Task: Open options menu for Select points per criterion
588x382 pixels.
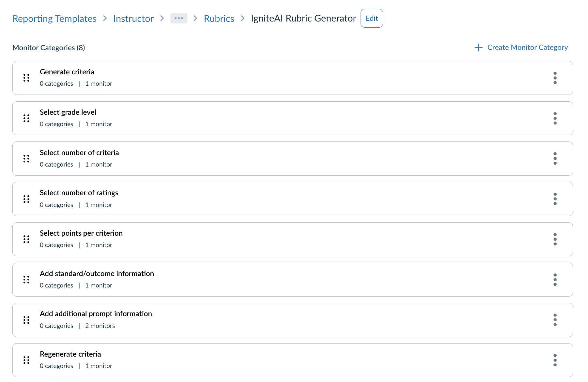Action: (555, 239)
